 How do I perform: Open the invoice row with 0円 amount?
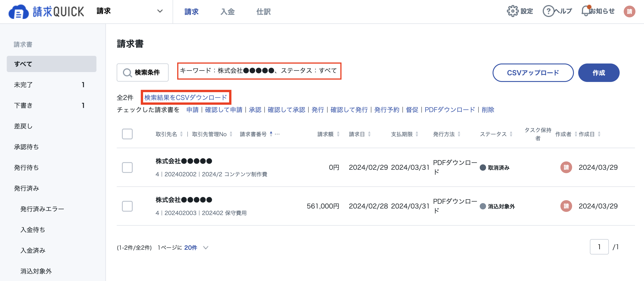pyautogui.click(x=375, y=167)
